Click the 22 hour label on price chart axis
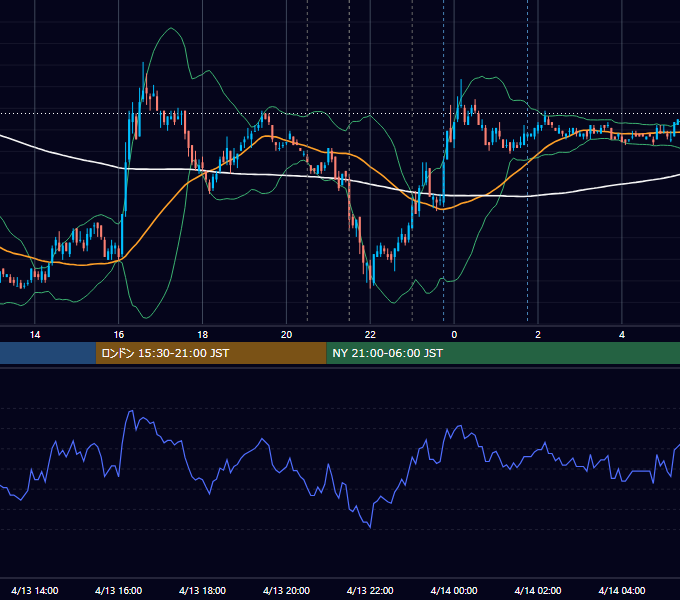This screenshot has width=680, height=600. pos(370,335)
